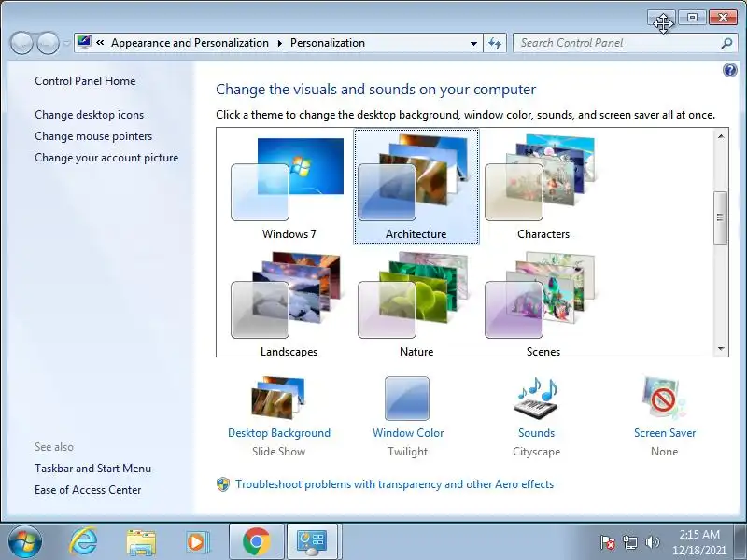747x560 pixels.
Task: Click the Control Panel taskbar button
Action: click(313, 542)
